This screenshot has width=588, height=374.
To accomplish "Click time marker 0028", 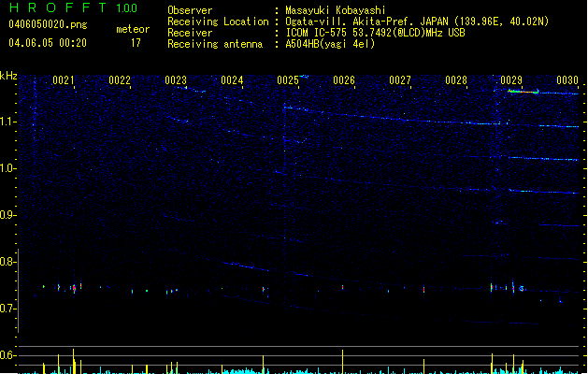I will click(x=456, y=80).
